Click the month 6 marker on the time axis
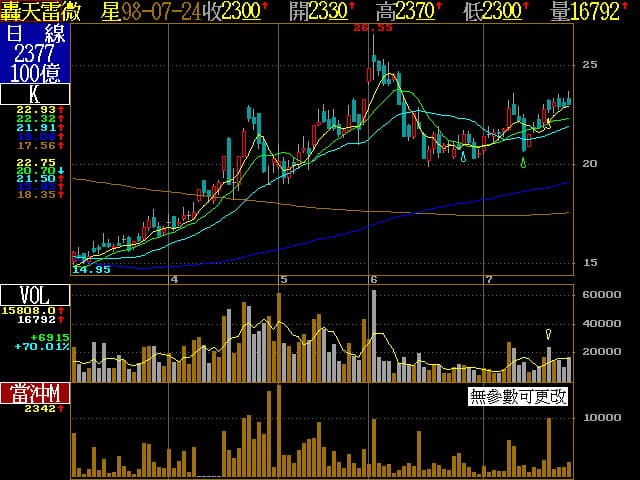The width and height of the screenshot is (640, 480). 373,279
